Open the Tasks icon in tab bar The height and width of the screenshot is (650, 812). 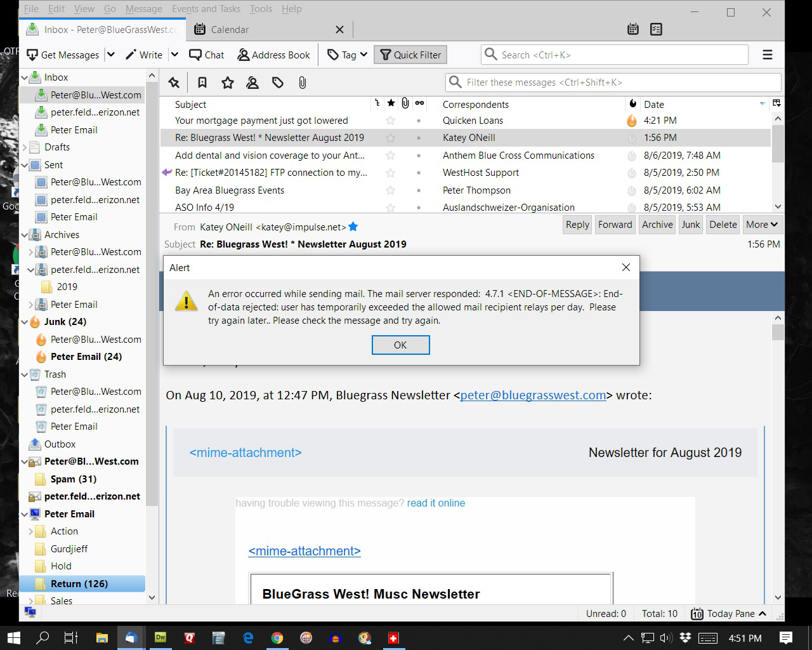(x=656, y=29)
